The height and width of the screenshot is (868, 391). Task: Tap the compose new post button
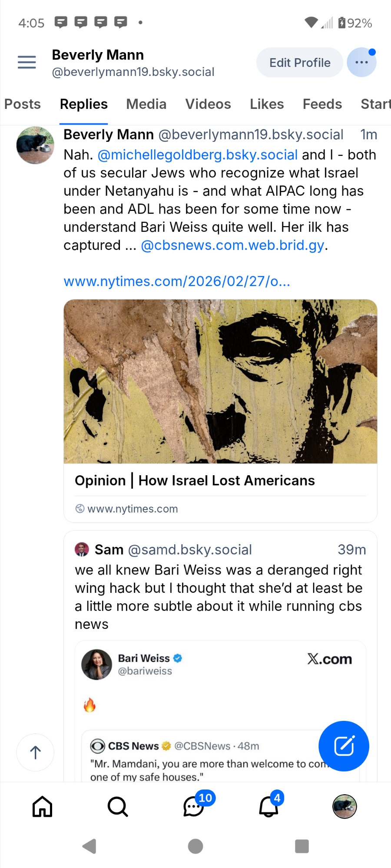[x=344, y=746]
